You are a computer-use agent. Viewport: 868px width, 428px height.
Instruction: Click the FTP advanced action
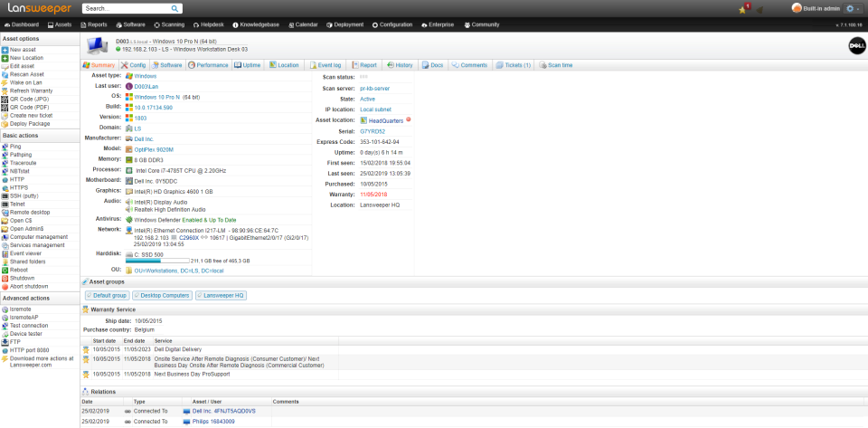click(x=15, y=342)
